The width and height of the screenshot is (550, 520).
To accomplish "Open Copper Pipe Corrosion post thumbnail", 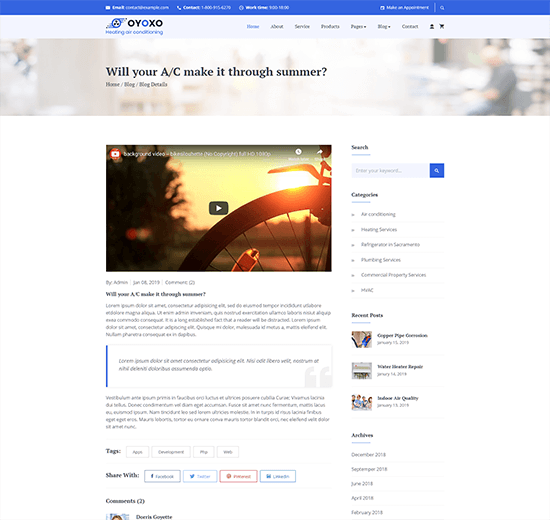I will pos(362,339).
